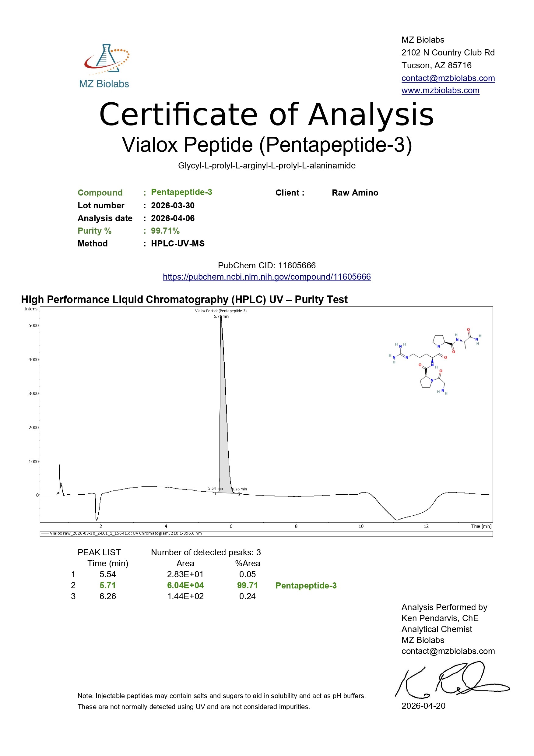This screenshot has height=756, width=534.
Task: Select Number of detected peaks: 3
Action: coord(206,552)
